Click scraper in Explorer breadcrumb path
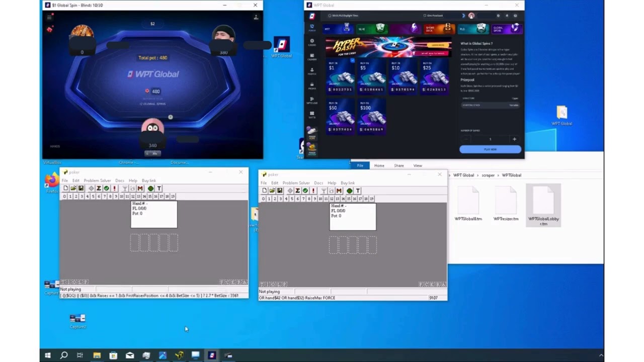The height and width of the screenshot is (362, 644). click(488, 175)
